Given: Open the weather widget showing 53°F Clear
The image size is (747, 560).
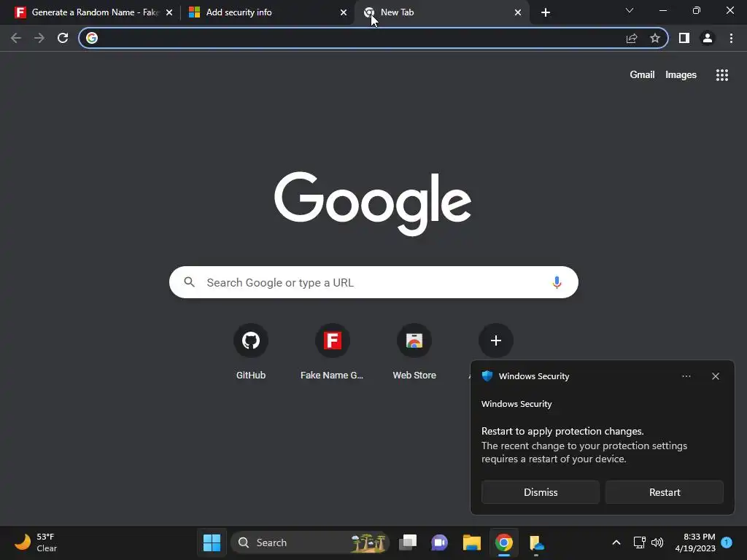Looking at the screenshot, I should point(36,542).
